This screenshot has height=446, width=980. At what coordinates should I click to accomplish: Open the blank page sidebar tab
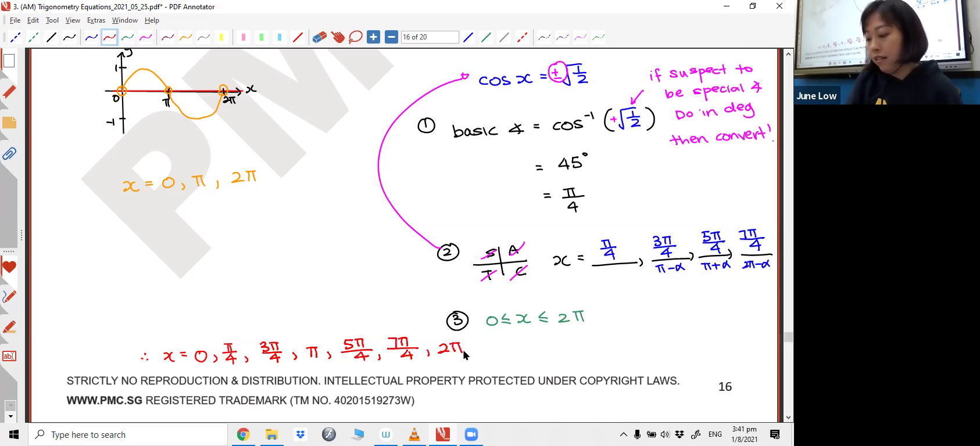tap(9, 61)
